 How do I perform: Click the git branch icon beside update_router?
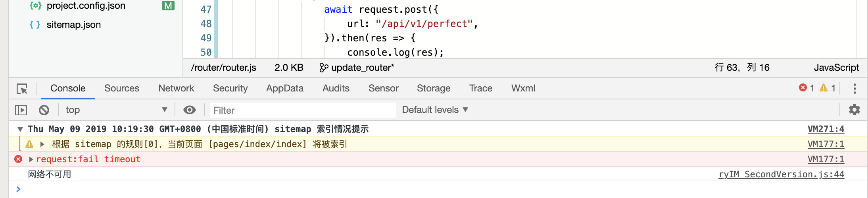tap(324, 68)
